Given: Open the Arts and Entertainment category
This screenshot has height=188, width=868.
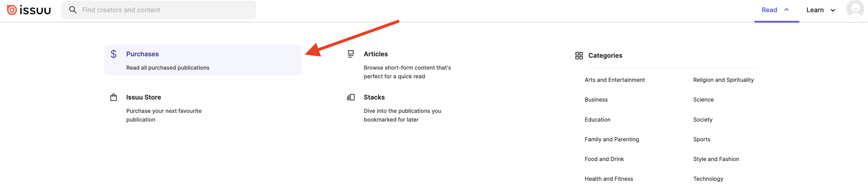Looking at the screenshot, I should (614, 80).
